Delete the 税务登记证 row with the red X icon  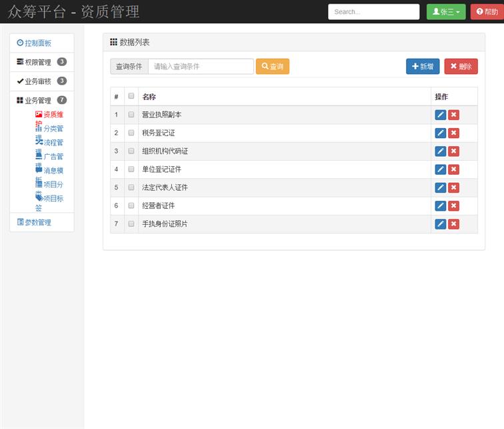[453, 133]
